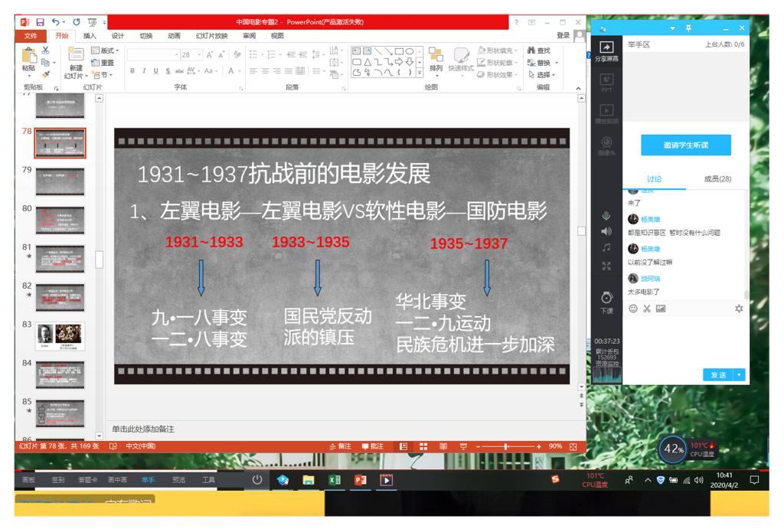Click the 发送 send button
784x532 pixels.
pos(717,374)
